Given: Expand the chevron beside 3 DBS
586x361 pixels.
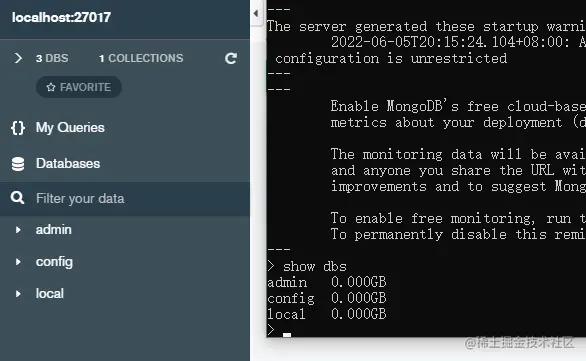Looking at the screenshot, I should [18, 58].
